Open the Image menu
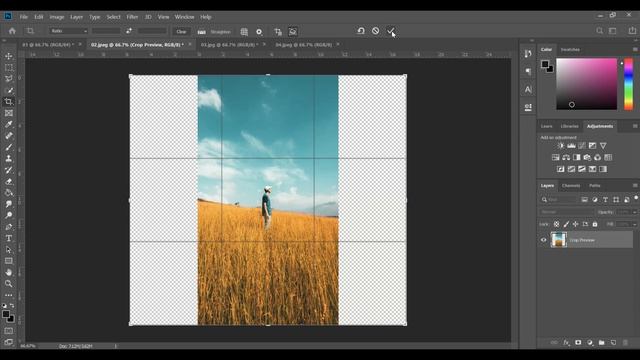The height and width of the screenshot is (360, 640). click(57, 17)
